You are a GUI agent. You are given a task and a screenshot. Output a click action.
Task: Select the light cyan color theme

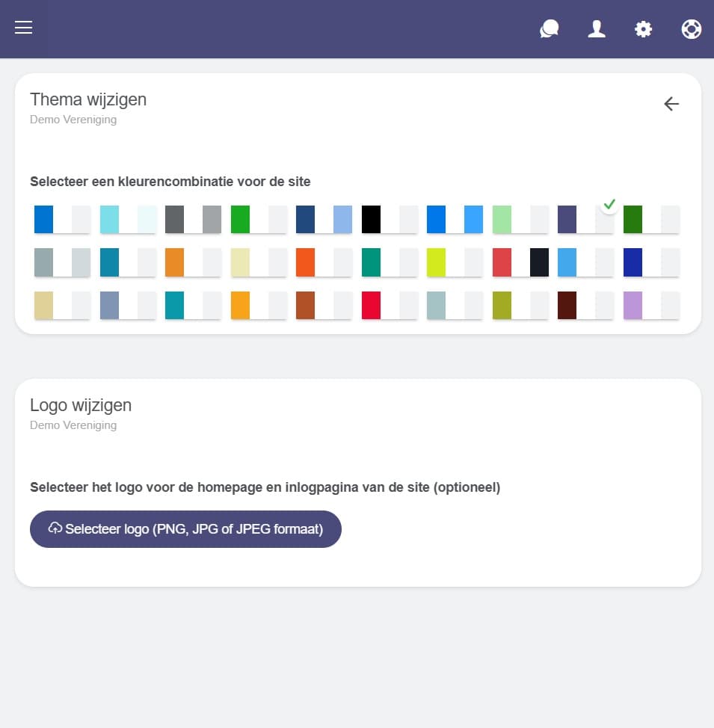coord(128,220)
